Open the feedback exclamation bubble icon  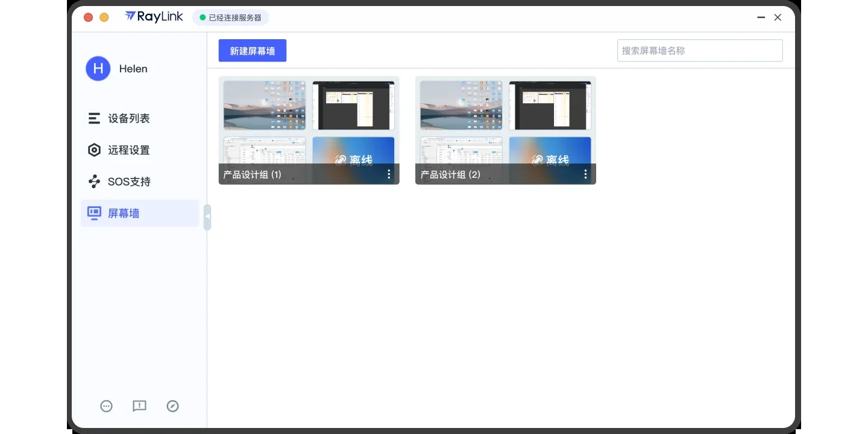click(139, 406)
